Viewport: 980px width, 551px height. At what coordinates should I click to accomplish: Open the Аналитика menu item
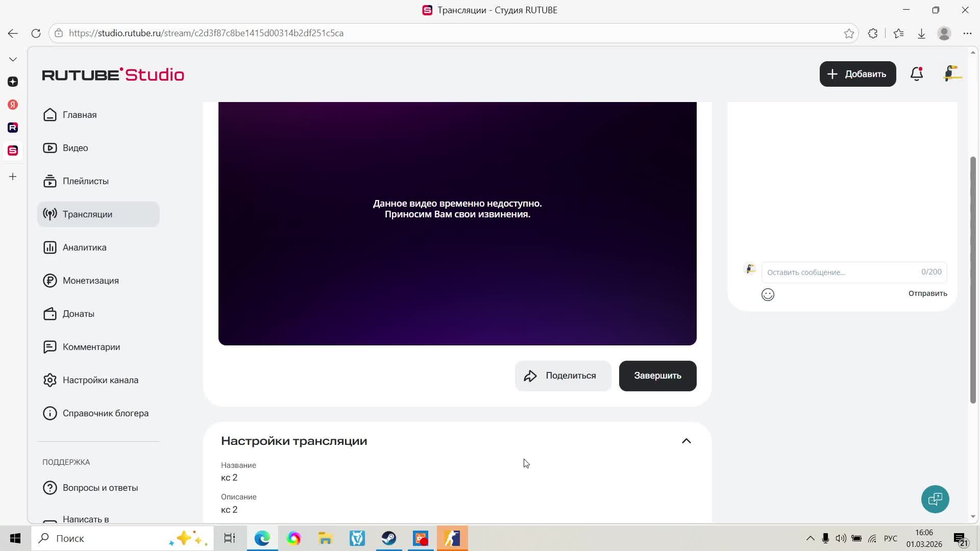[85, 247]
